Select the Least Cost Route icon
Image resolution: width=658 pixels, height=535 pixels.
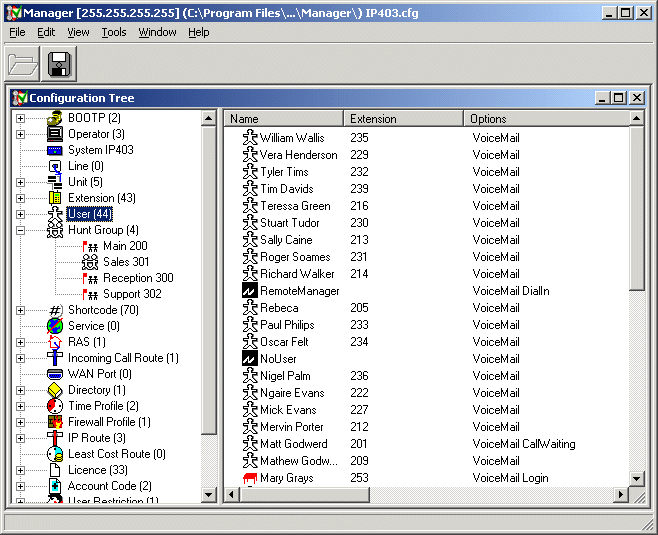55,454
